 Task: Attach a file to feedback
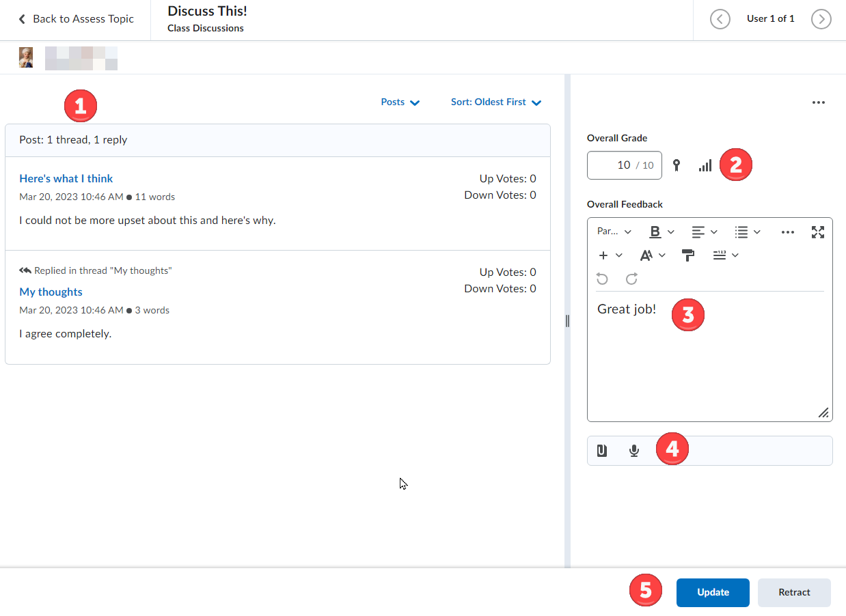coord(602,451)
